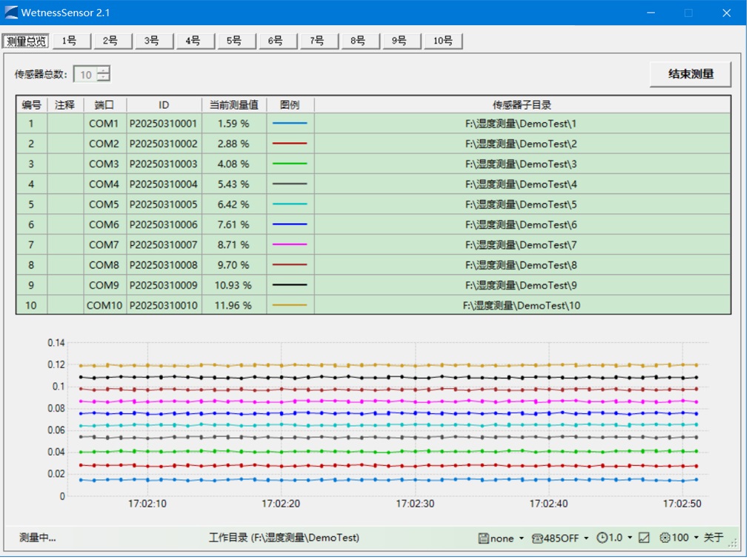Screen dimensions: 749x560
Task: Click the magenta legend line for sensor 7
Action: [290, 244]
